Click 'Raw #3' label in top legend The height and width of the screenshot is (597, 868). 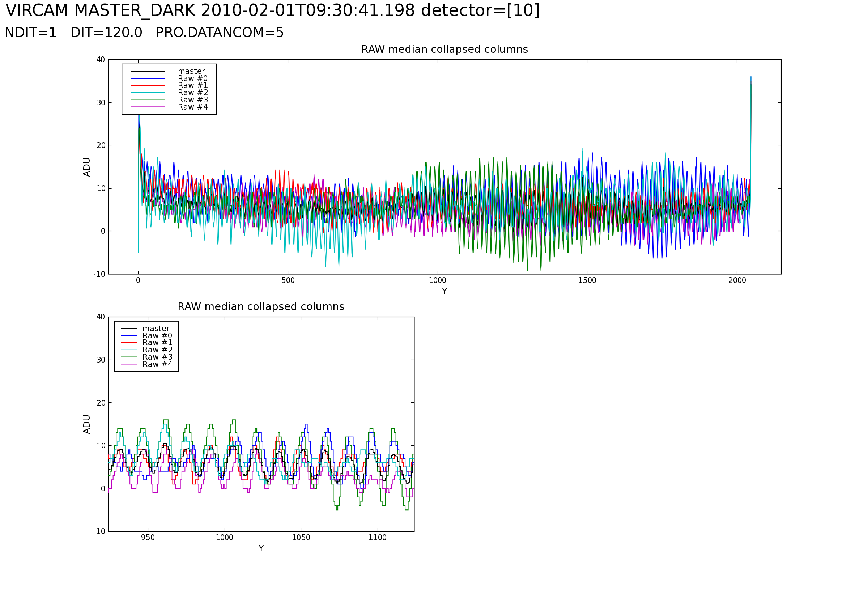coord(192,100)
